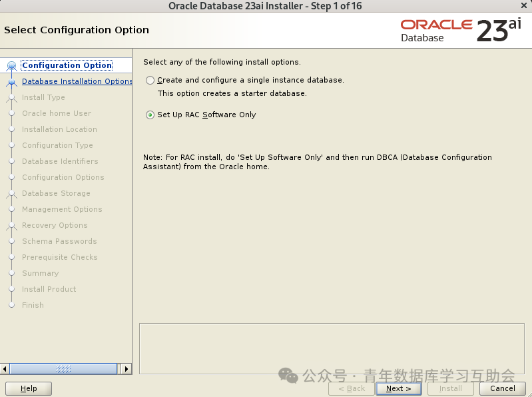The height and width of the screenshot is (397, 532).
Task: Click the 'Configuration Options' step label
Action: [x=63, y=177]
